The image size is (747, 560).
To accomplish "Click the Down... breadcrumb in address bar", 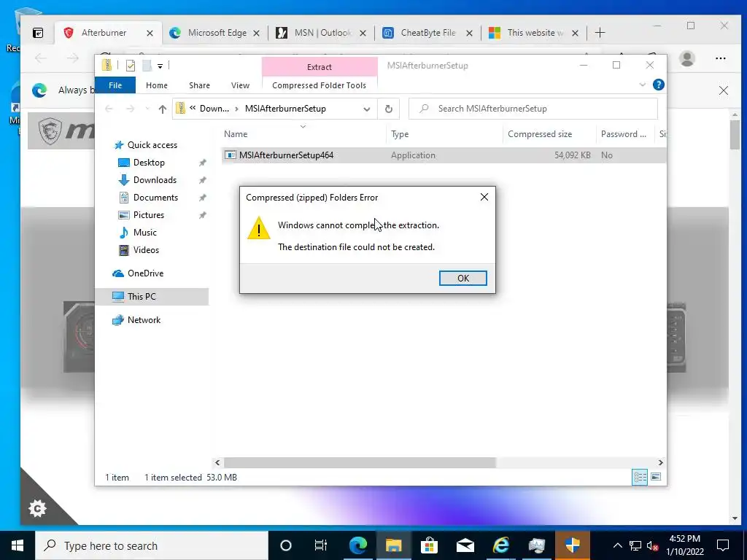I will (214, 109).
